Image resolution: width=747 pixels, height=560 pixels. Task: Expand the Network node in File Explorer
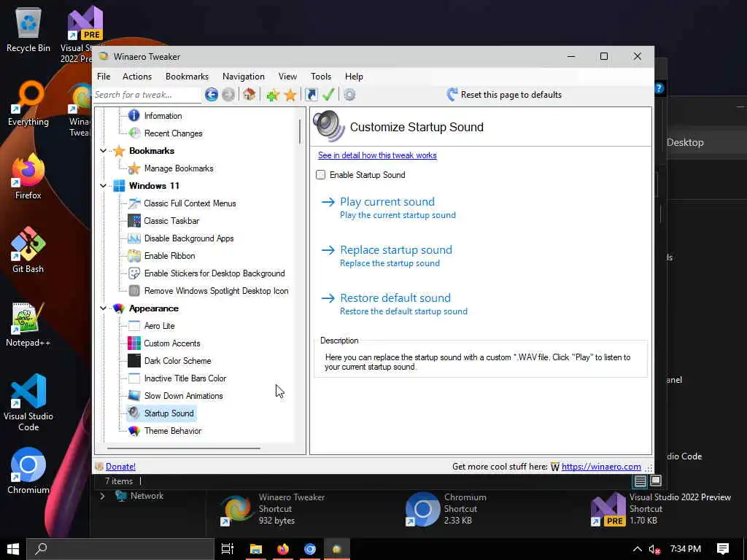(x=102, y=496)
